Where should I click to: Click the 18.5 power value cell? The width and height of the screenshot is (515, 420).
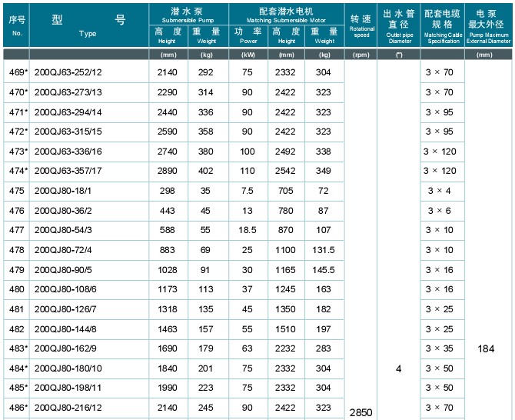coord(248,229)
